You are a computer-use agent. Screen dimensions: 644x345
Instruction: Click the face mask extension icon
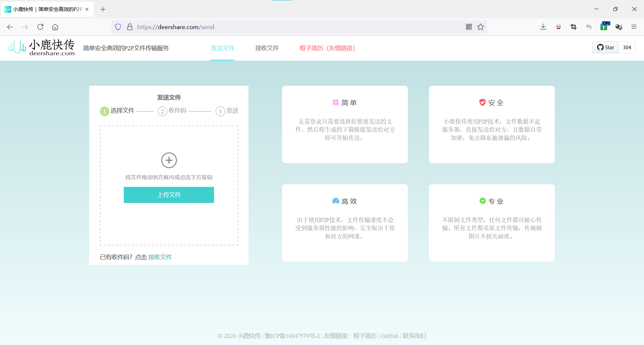pos(558,27)
